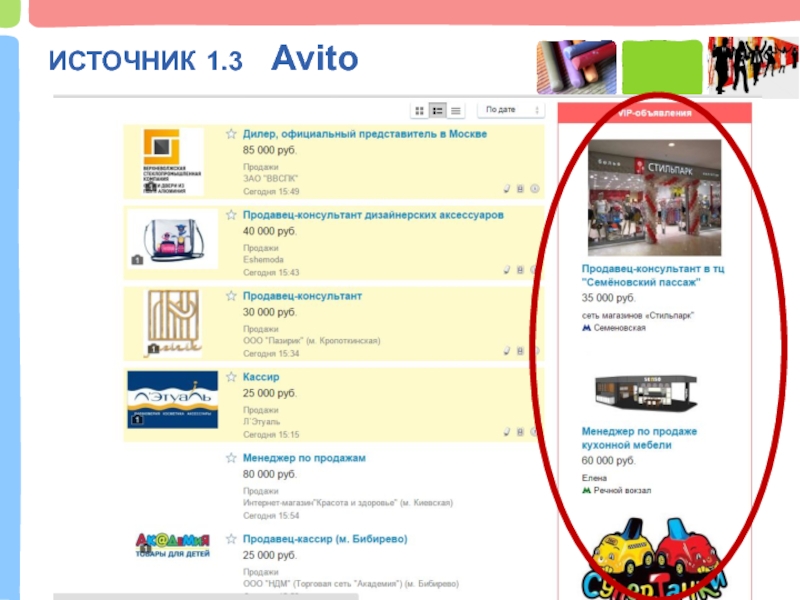Click the pencil icon in the дизайнерских аксессуаров listing

[x=507, y=270]
